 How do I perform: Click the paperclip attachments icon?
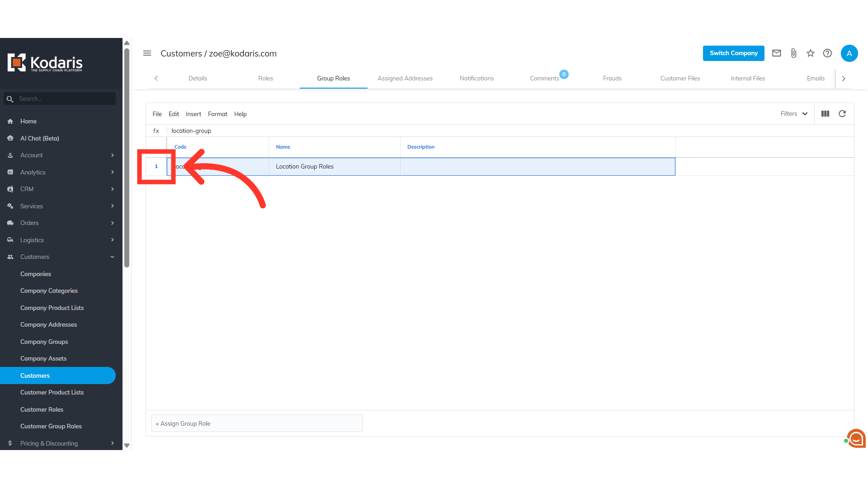tap(793, 53)
